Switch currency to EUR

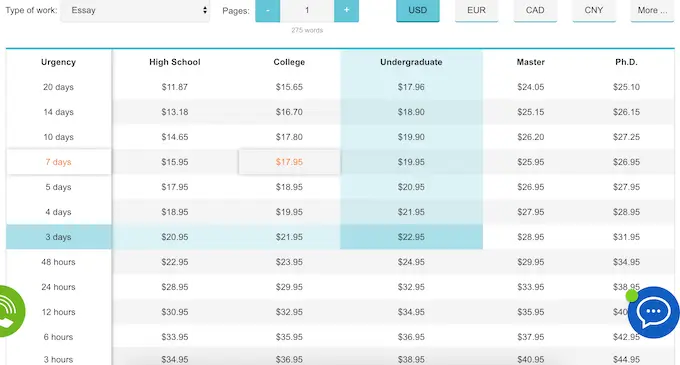click(476, 10)
